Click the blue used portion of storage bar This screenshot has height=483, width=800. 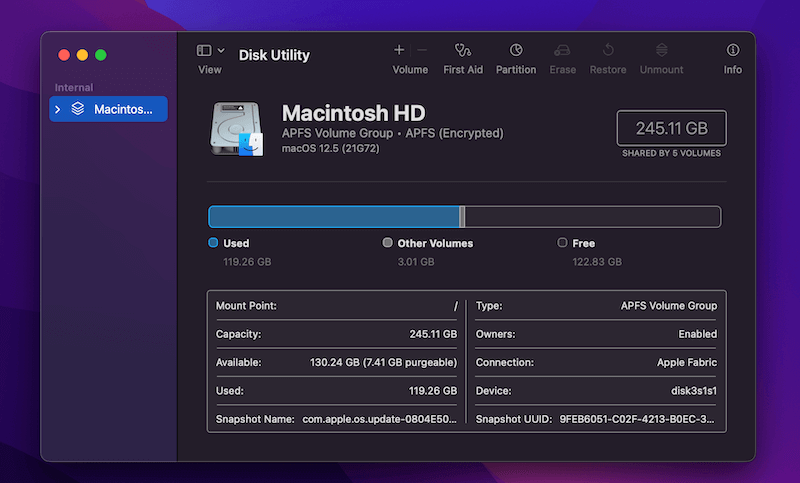333,217
